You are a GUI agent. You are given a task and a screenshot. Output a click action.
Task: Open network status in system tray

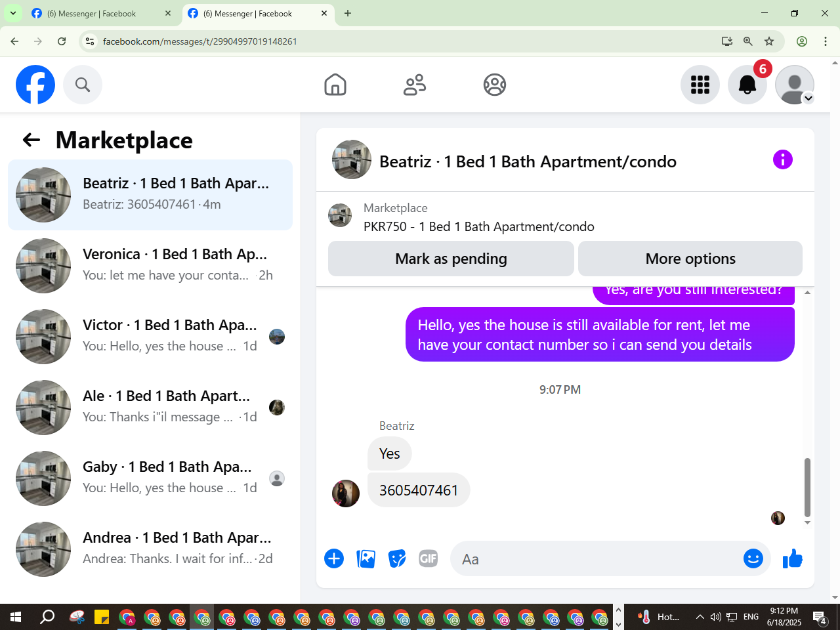coord(732,617)
